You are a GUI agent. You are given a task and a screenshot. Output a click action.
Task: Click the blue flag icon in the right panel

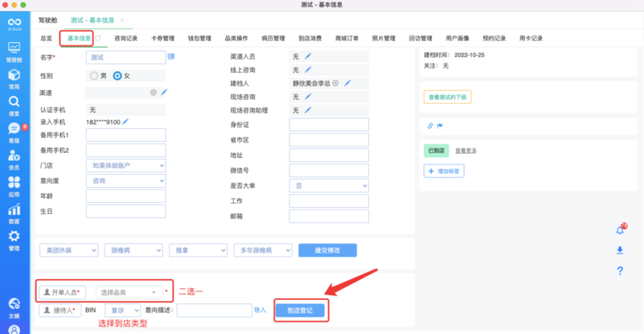tap(440, 125)
